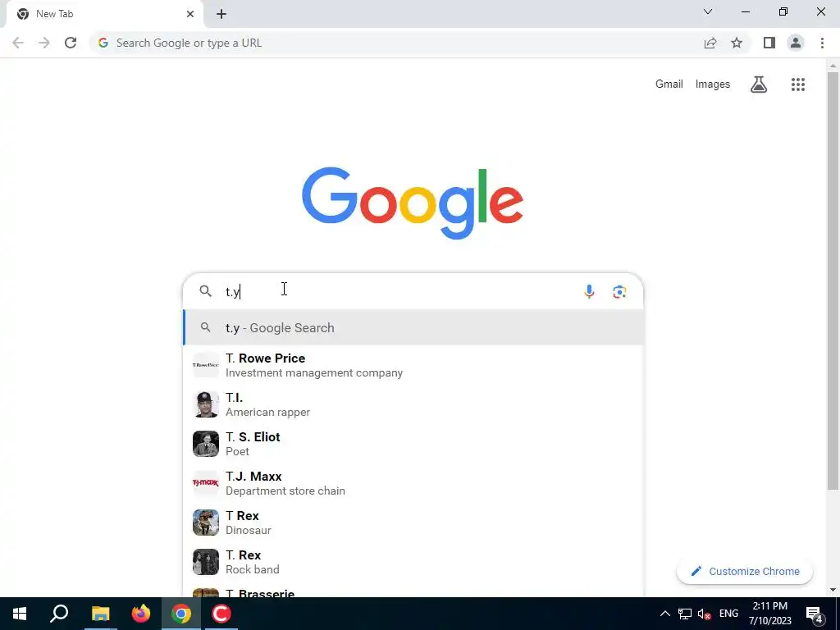This screenshot has height=630, width=840.
Task: Click T. Rowe Price logo thumbnail
Action: point(206,365)
